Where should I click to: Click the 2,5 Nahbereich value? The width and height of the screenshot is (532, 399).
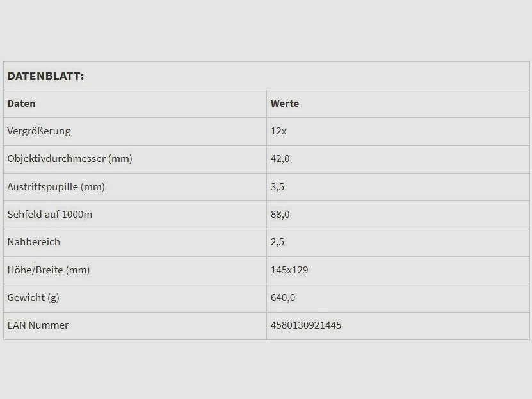pyautogui.click(x=277, y=242)
